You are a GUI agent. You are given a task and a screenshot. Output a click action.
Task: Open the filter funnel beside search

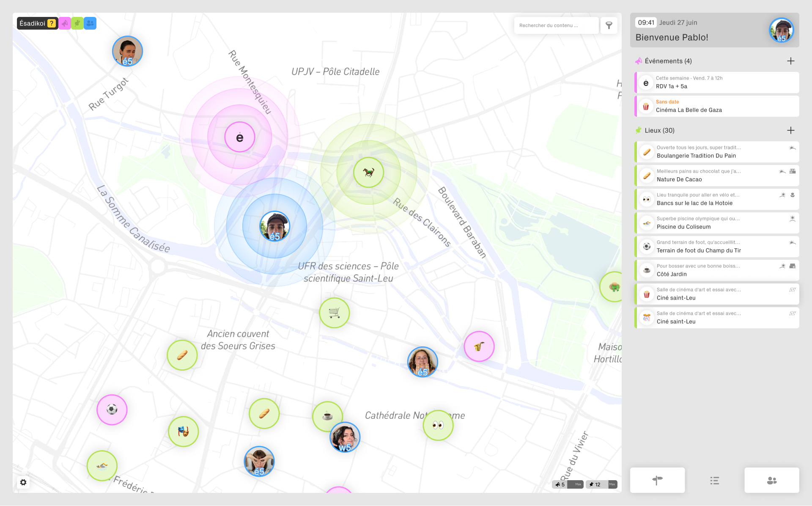(x=609, y=25)
